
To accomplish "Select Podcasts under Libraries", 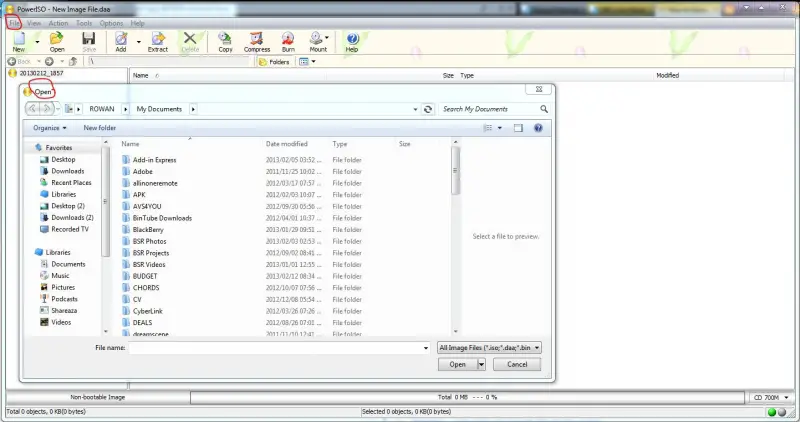I will tap(64, 299).
